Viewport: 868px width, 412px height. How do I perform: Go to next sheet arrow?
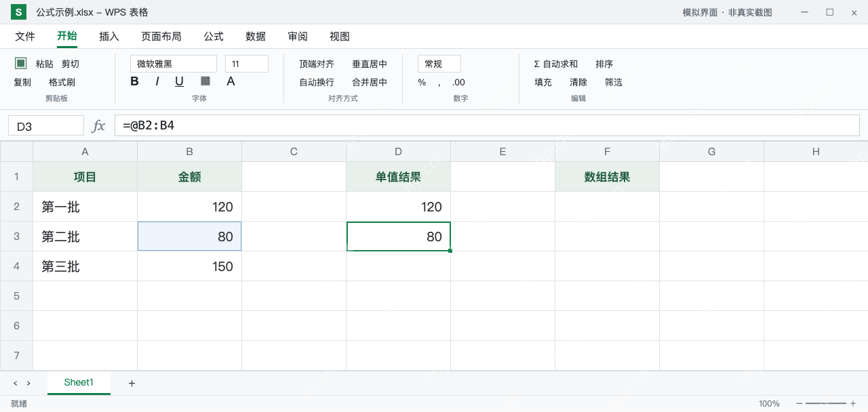28,384
